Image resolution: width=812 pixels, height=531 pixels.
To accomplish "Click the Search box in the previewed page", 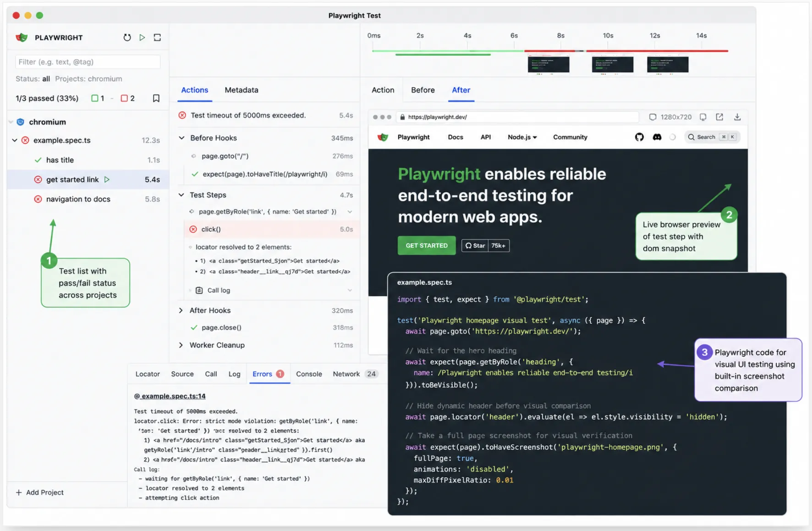I will tap(712, 137).
